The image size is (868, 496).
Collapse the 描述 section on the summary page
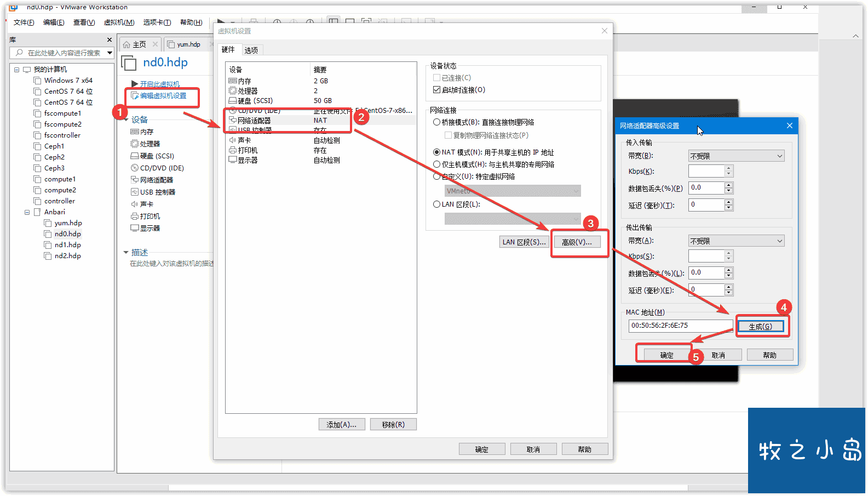coord(126,252)
